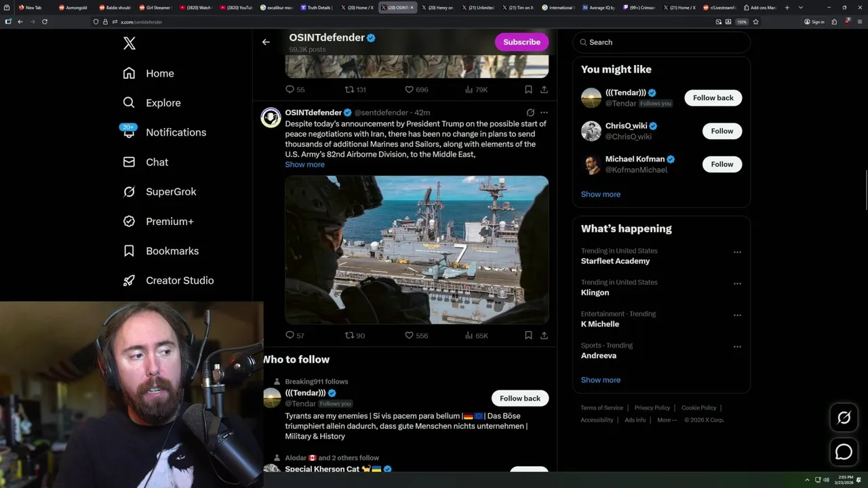
Task: Subscribe to OSINTdefender
Action: pyautogui.click(x=521, y=42)
